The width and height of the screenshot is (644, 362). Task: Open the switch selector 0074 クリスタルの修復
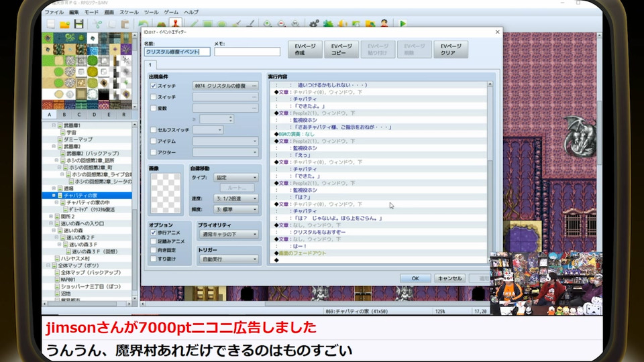(x=226, y=86)
